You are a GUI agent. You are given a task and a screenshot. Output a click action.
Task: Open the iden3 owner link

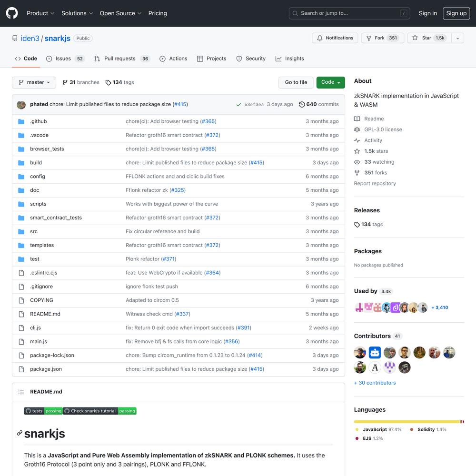(30, 38)
